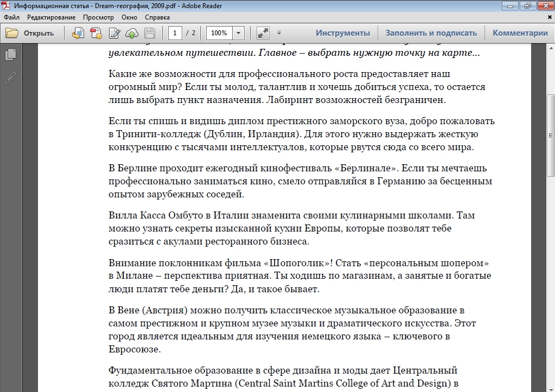The height and width of the screenshot is (392, 555).
Task: Click the text 'Да, и такое бывает.'
Action: tap(275, 289)
